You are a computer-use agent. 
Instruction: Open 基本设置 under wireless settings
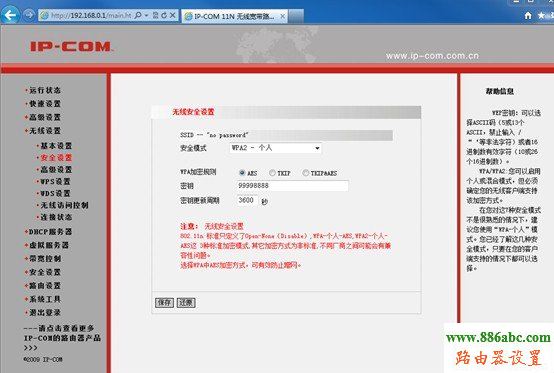click(56, 146)
